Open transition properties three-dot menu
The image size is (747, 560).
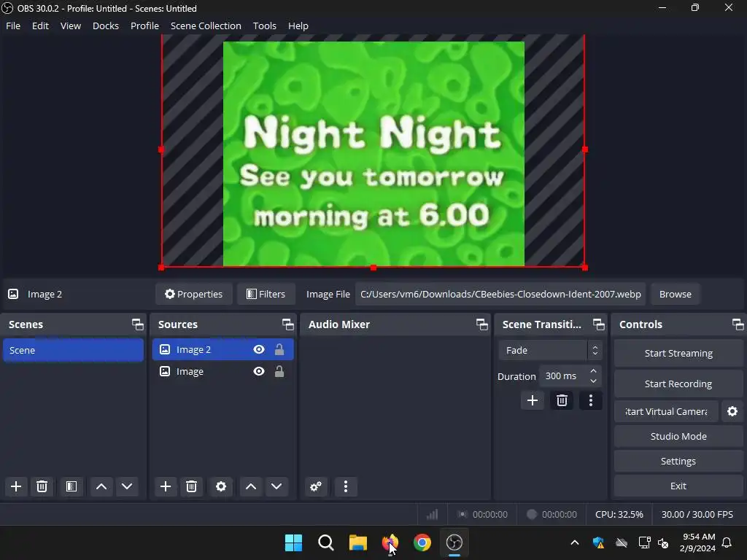pos(591,400)
